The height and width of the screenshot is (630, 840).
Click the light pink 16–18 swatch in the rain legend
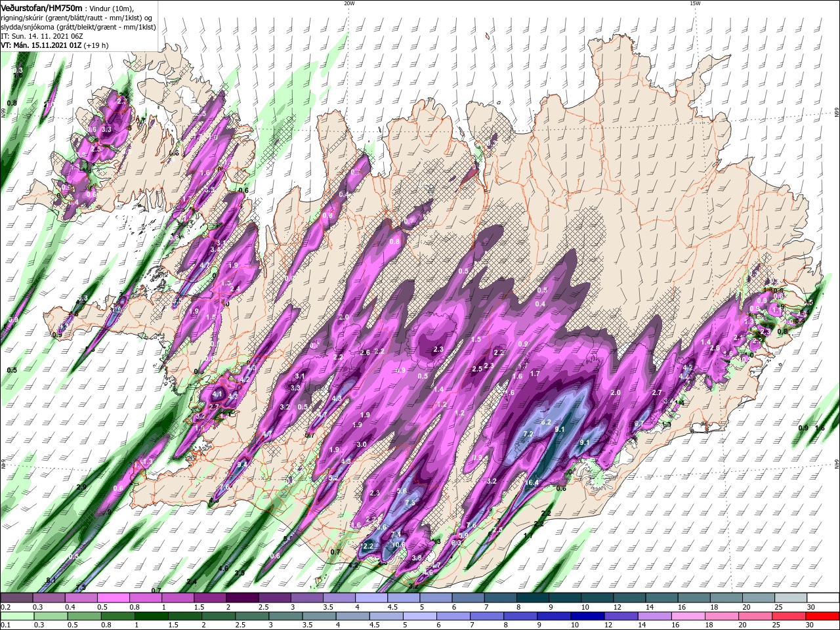[x=689, y=616]
